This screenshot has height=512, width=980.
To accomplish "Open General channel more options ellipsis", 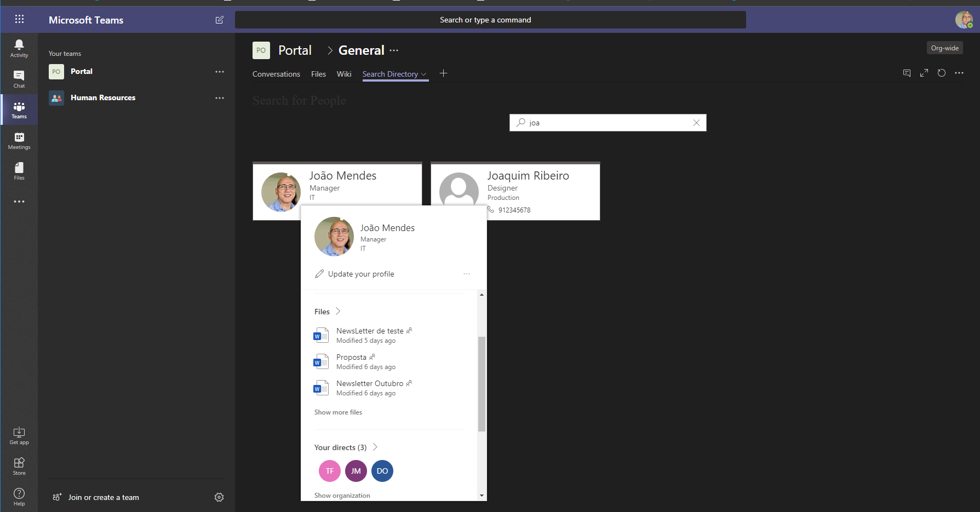I will point(394,50).
